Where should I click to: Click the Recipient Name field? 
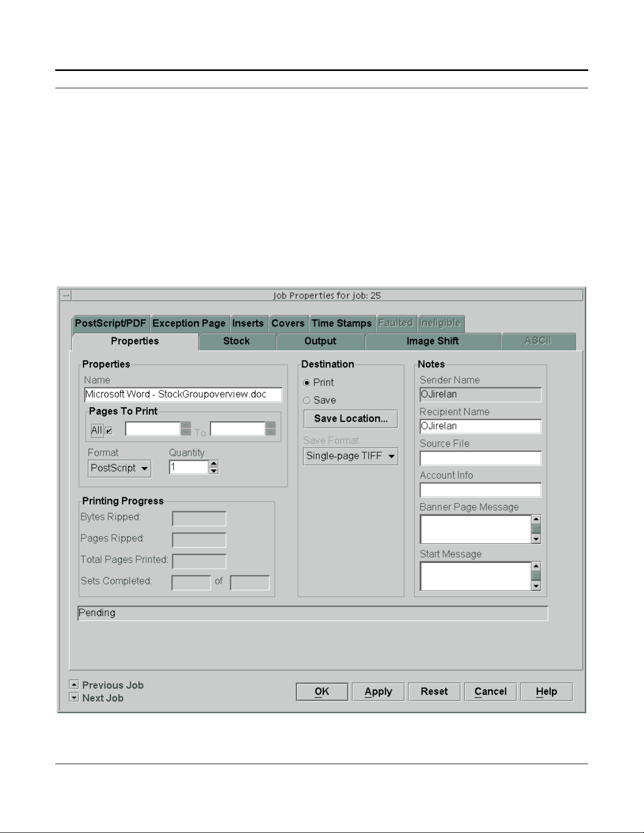[x=481, y=426]
